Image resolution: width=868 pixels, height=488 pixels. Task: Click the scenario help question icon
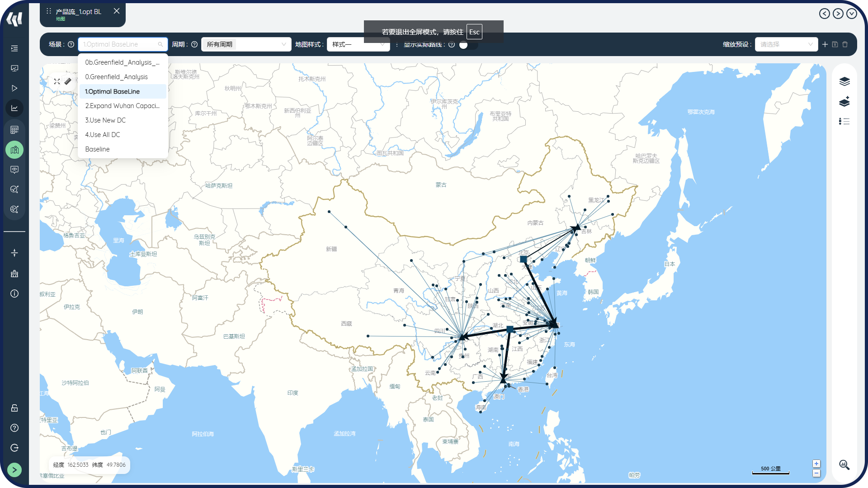click(x=71, y=44)
